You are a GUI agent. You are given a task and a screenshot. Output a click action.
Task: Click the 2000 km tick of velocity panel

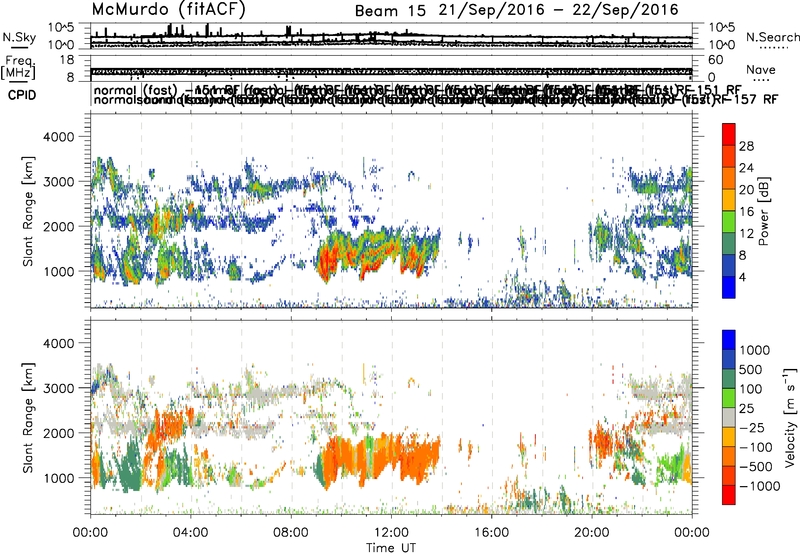click(x=61, y=433)
